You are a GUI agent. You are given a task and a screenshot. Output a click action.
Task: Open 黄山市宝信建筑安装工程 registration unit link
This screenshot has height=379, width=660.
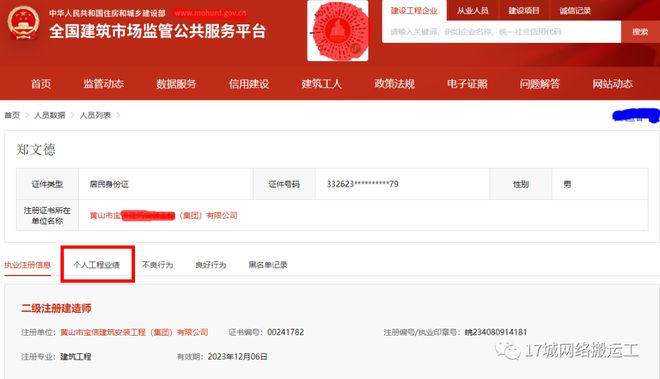pyautogui.click(x=134, y=332)
